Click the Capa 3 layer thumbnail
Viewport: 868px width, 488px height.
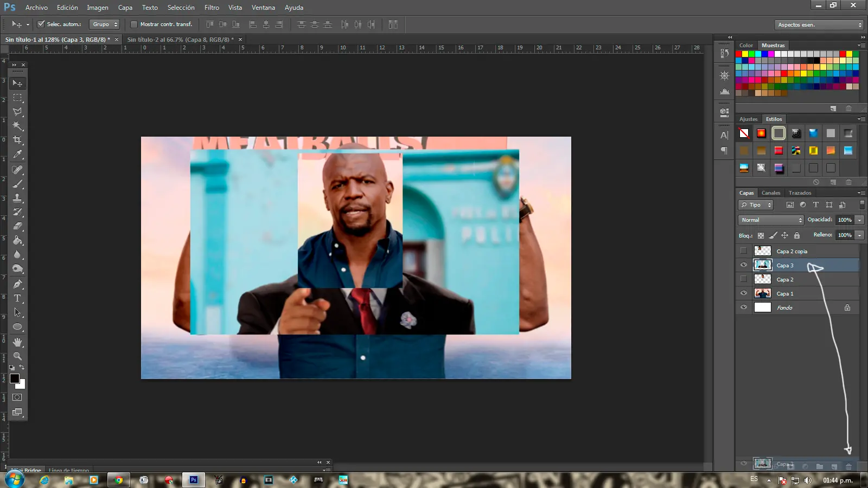(763, 265)
